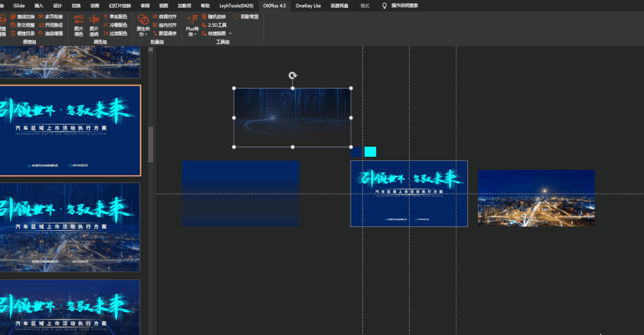Apply 过渡配色 color scheme
Image resolution: width=644 pixels, height=335 pixels.
[x=115, y=33]
